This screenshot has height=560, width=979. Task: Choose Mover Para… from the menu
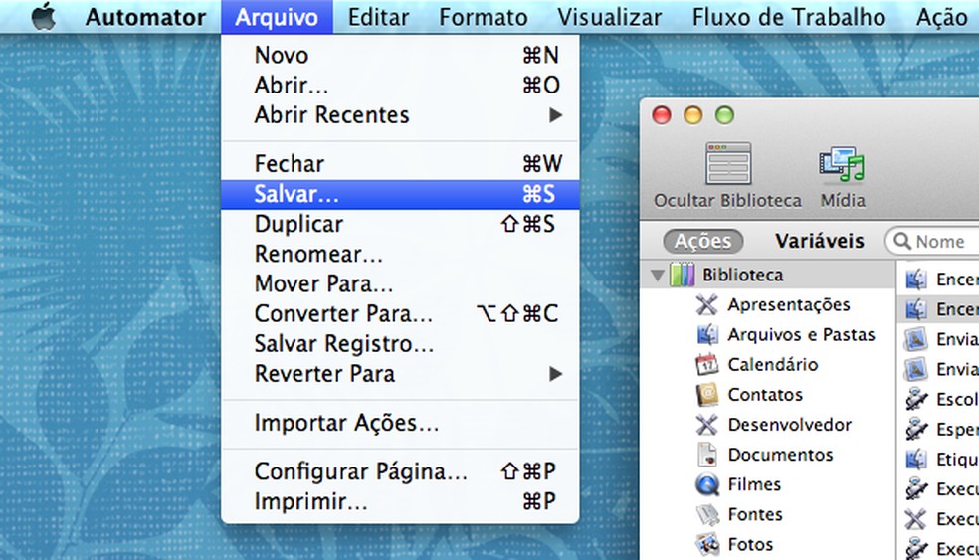400,284
